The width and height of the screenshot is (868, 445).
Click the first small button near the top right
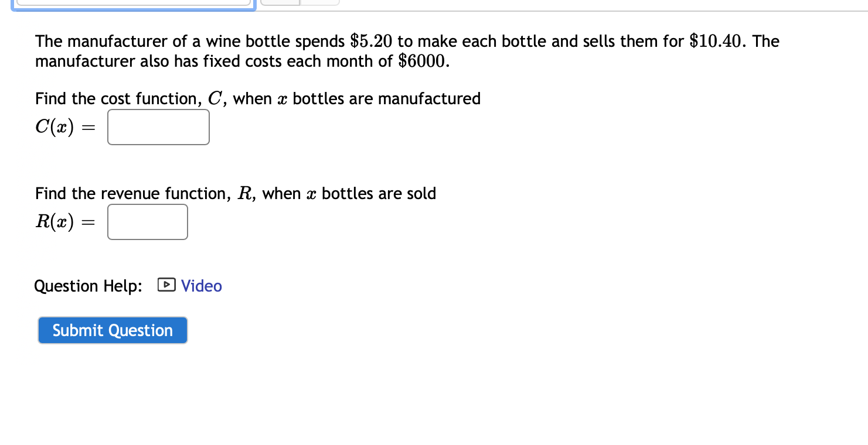click(x=280, y=2)
